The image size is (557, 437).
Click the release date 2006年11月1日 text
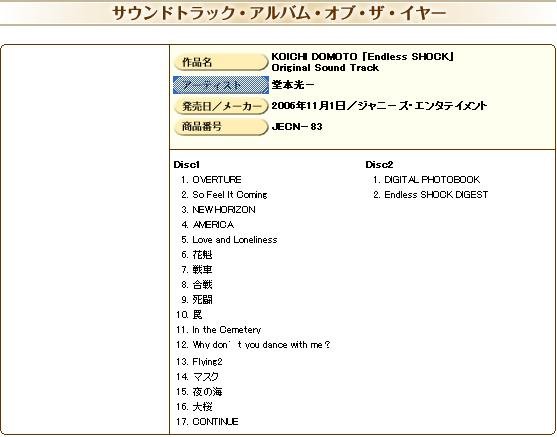pos(308,106)
